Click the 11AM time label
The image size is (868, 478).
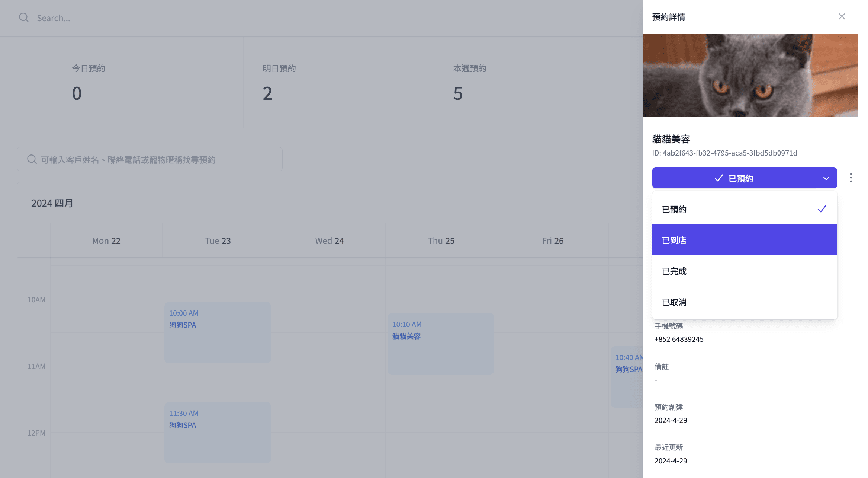pyautogui.click(x=36, y=366)
